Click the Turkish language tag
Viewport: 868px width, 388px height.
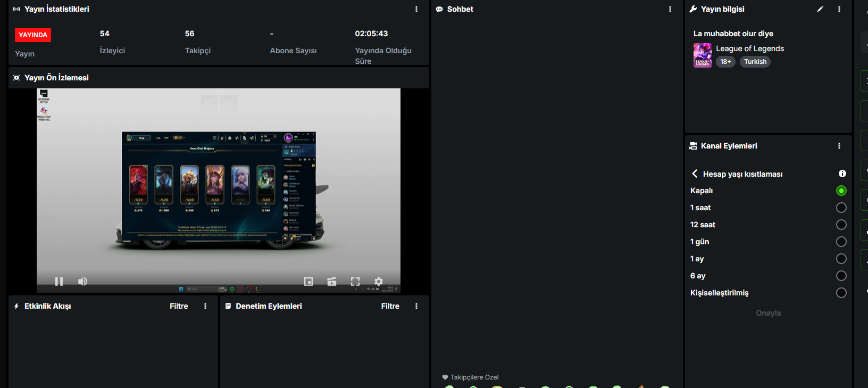755,62
